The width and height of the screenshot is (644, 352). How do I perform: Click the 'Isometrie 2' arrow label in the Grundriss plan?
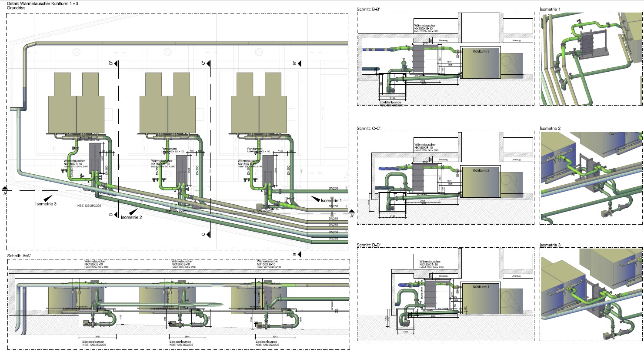pos(131,217)
